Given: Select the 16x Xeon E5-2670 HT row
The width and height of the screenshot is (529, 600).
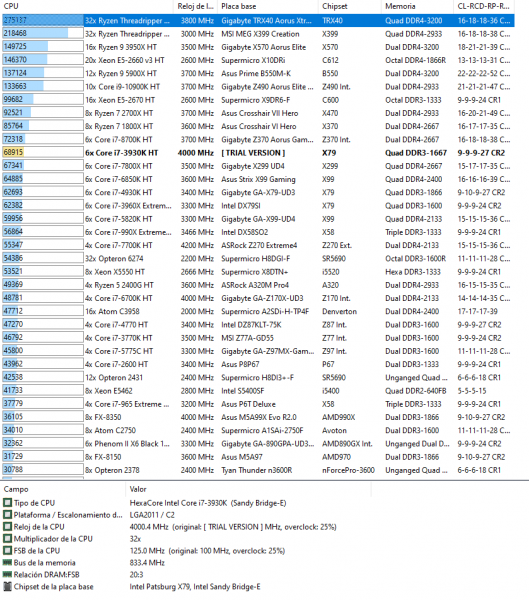Looking at the screenshot, I should click(x=258, y=100).
